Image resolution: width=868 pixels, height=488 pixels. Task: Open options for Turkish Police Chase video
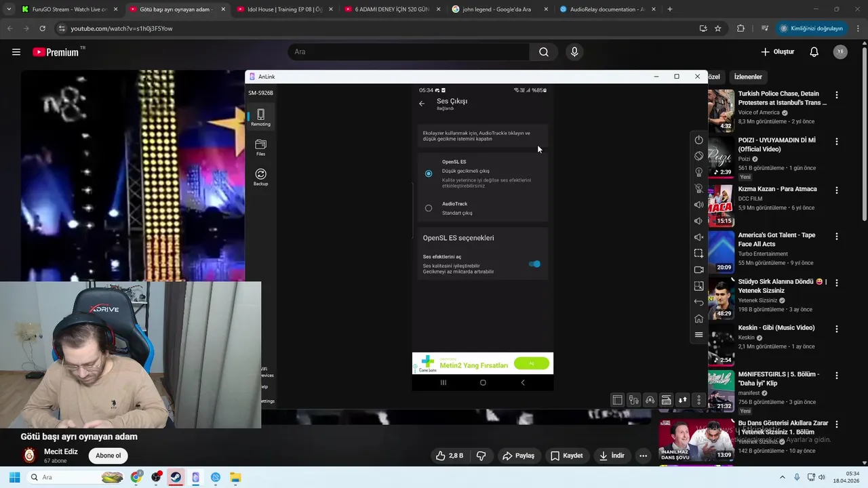click(836, 96)
